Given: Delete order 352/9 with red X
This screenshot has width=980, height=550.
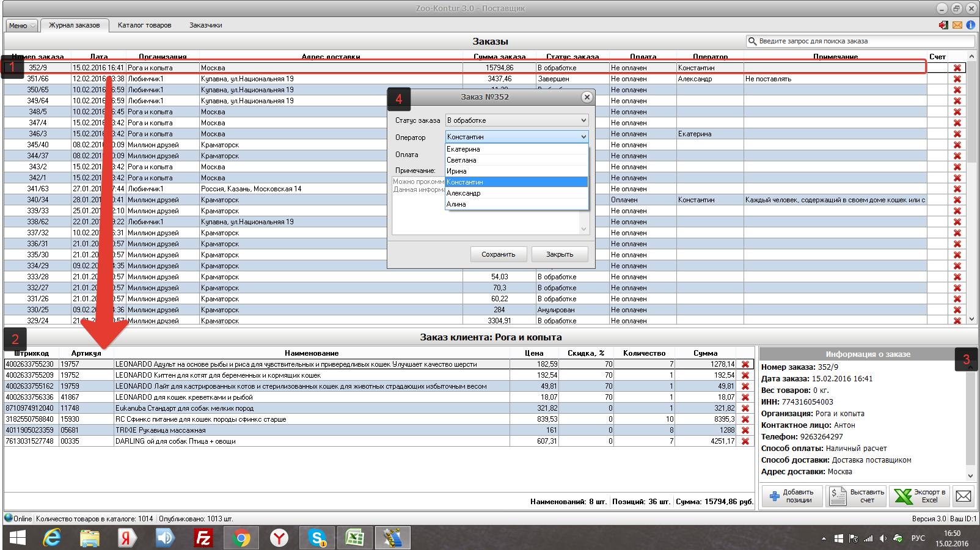Looking at the screenshot, I should coord(957,68).
